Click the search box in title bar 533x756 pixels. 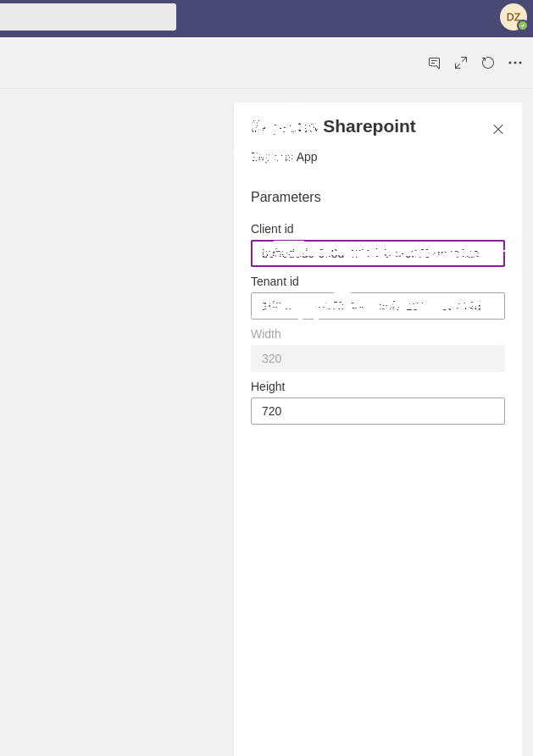[88, 17]
